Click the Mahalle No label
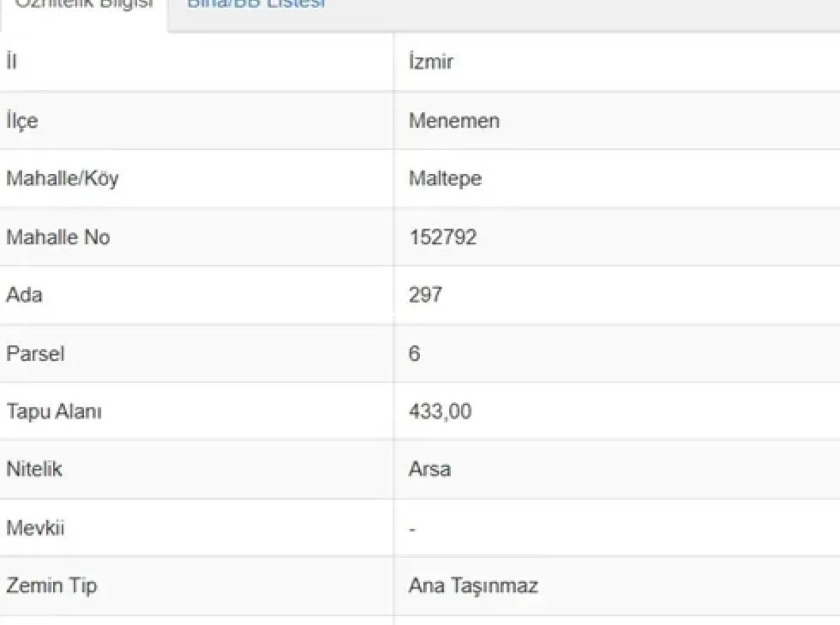This screenshot has width=840, height=625. point(58,237)
